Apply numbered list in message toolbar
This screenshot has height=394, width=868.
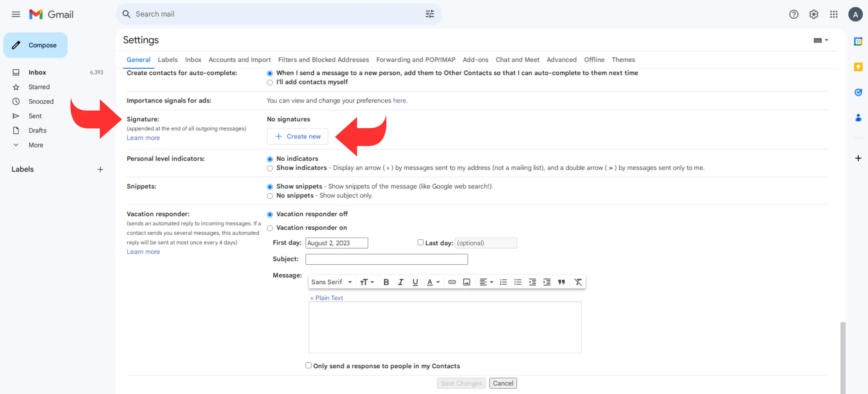503,282
